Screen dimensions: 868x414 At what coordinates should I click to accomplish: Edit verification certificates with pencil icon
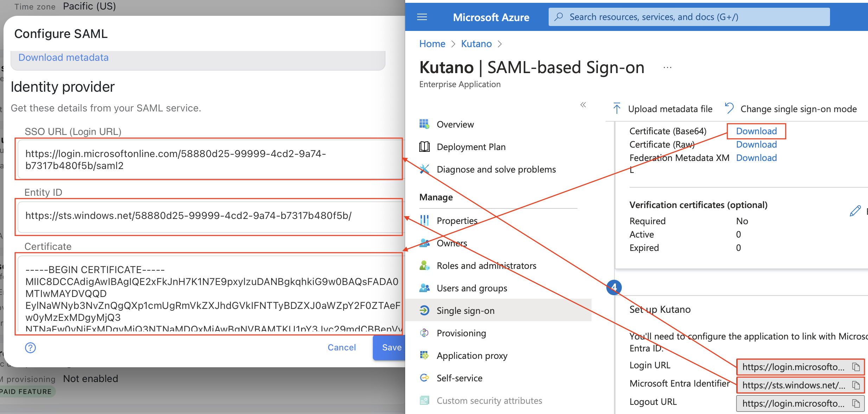point(855,211)
